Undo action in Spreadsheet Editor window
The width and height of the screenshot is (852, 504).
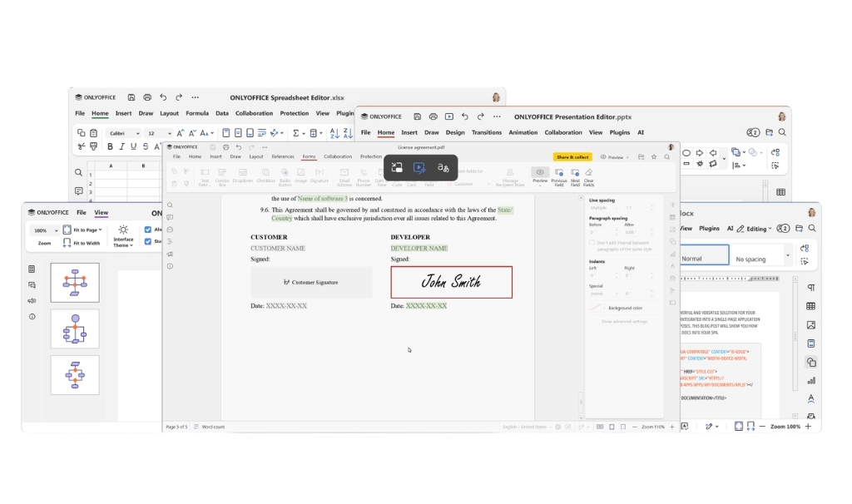[163, 97]
